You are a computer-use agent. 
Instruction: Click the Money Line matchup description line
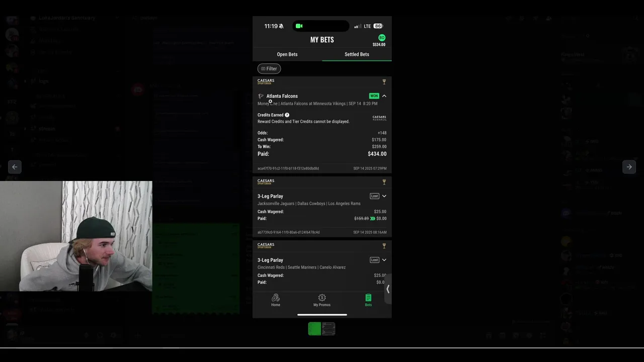point(317,104)
